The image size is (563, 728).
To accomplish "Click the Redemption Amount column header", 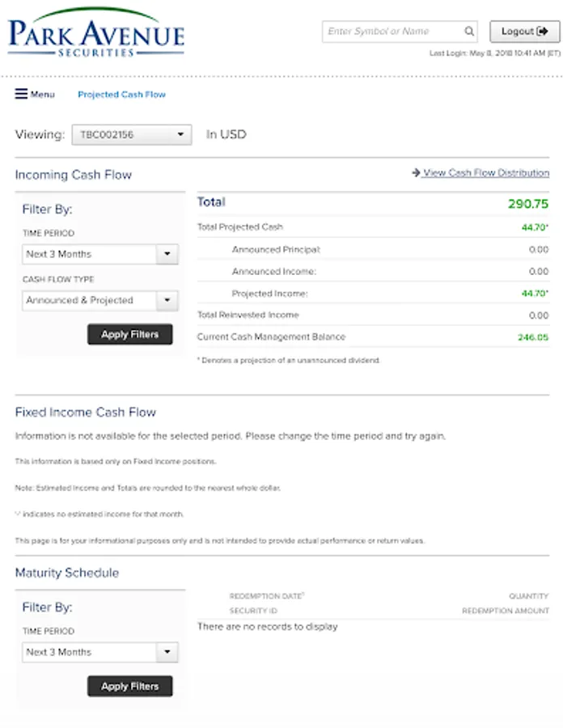I will tap(505, 611).
